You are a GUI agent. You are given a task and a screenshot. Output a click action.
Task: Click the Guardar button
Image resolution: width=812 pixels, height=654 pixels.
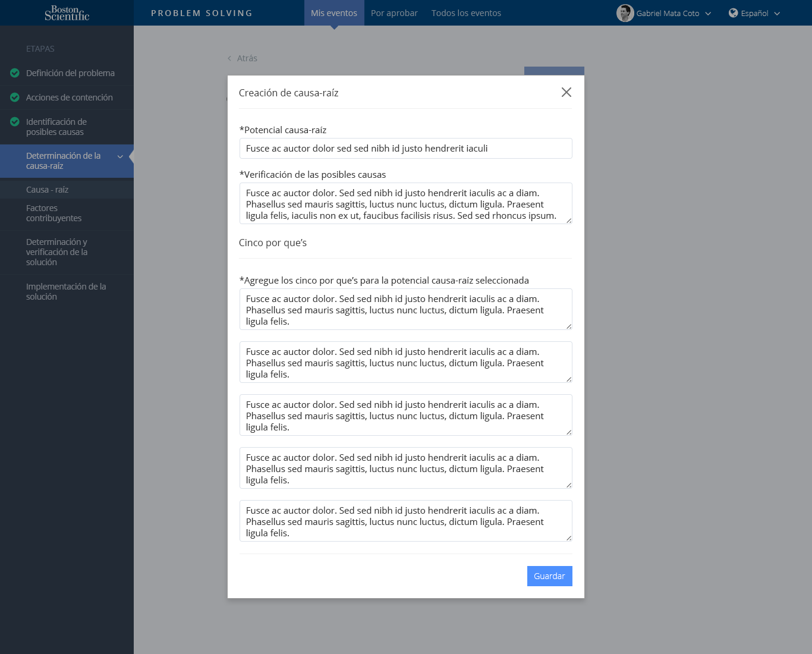(x=550, y=576)
